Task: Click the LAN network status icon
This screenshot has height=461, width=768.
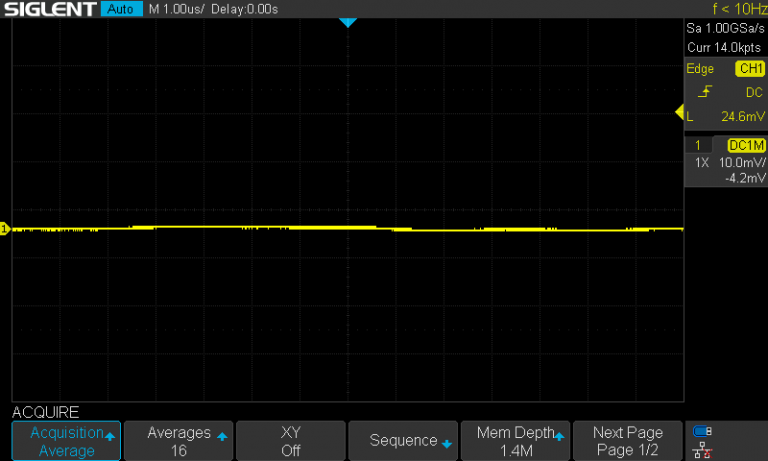Action: coord(702,451)
